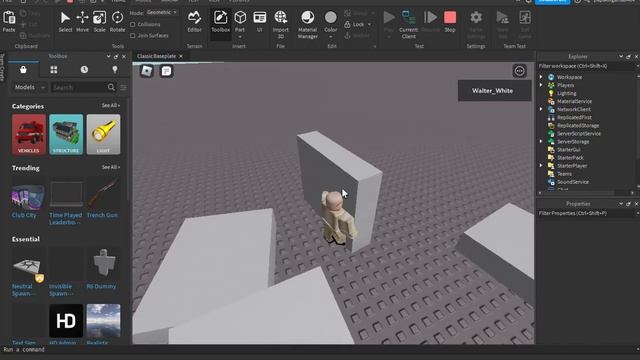Open the Models category dropdown
Screen dimensions: 640x360
pyautogui.click(x=29, y=87)
